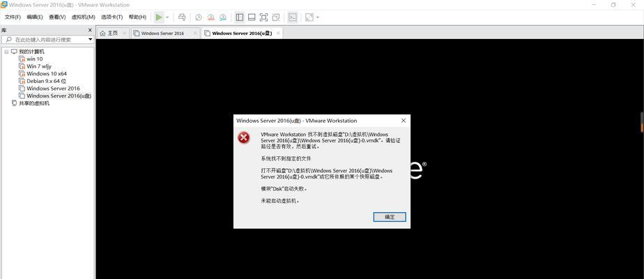
Task: Open the power options dropdown arrow
Action: 167,17
